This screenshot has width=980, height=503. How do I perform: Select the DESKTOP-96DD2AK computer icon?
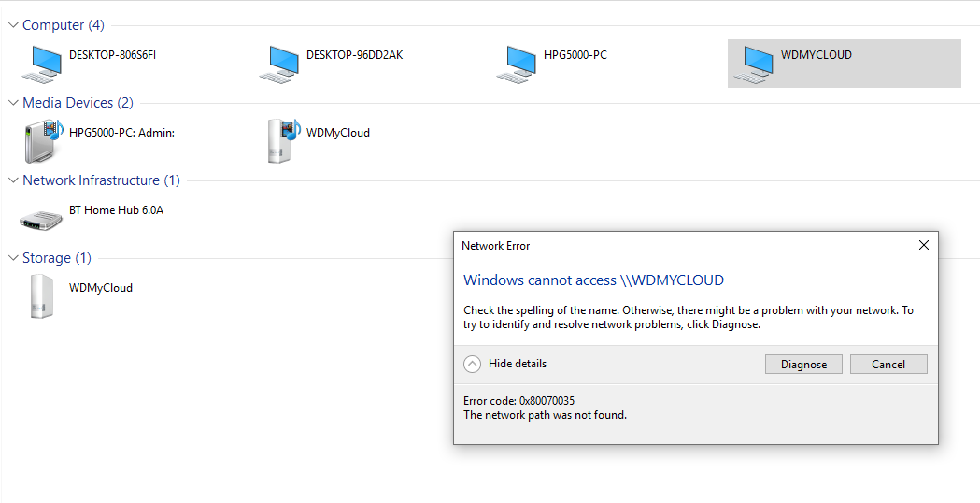[x=280, y=65]
